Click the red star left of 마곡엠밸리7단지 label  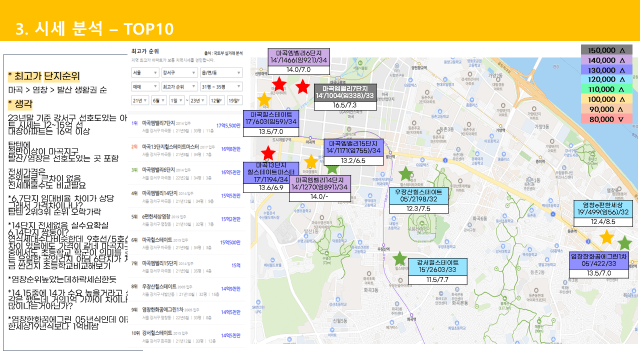[x=302, y=87]
